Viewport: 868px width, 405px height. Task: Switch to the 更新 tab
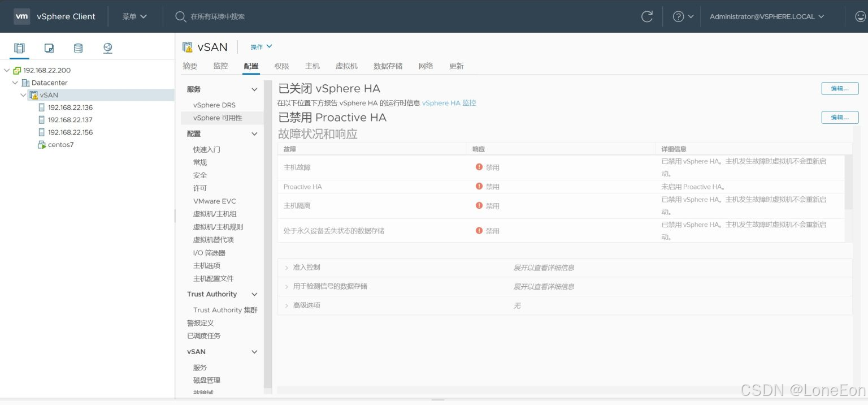point(457,66)
